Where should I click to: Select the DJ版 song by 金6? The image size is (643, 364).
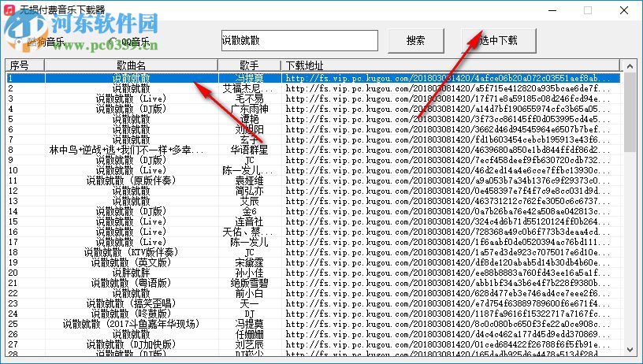coord(313,211)
